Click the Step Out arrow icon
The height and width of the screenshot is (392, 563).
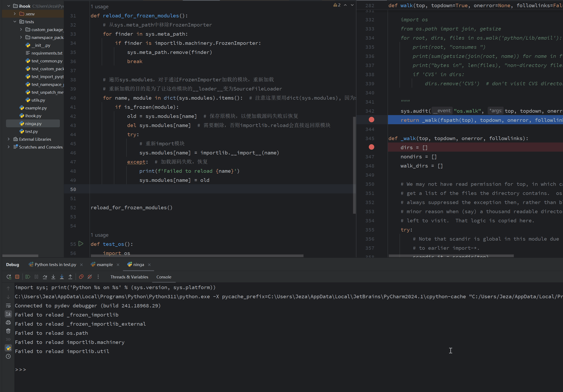pyautogui.click(x=70, y=277)
